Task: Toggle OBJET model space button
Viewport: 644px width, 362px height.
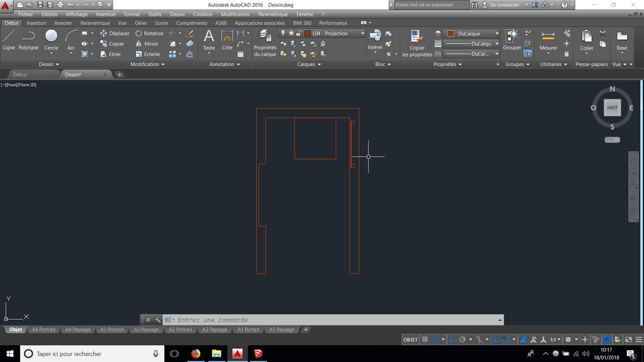Action: coord(410,339)
